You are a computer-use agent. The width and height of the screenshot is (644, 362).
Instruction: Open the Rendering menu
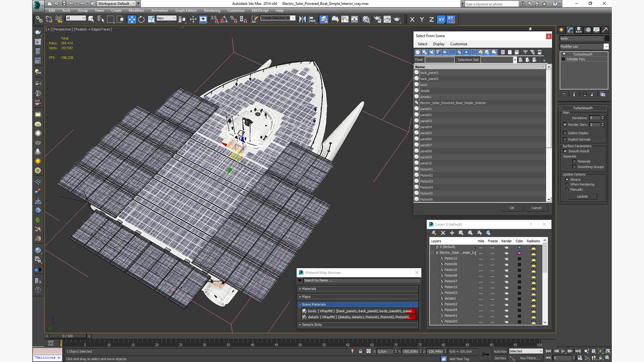tap(212, 11)
